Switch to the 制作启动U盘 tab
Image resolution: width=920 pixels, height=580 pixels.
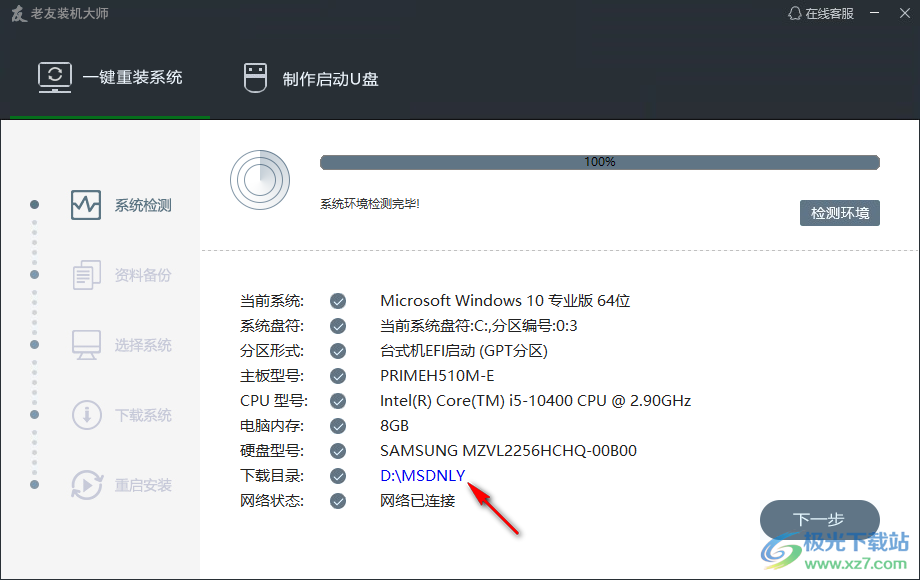[x=310, y=78]
